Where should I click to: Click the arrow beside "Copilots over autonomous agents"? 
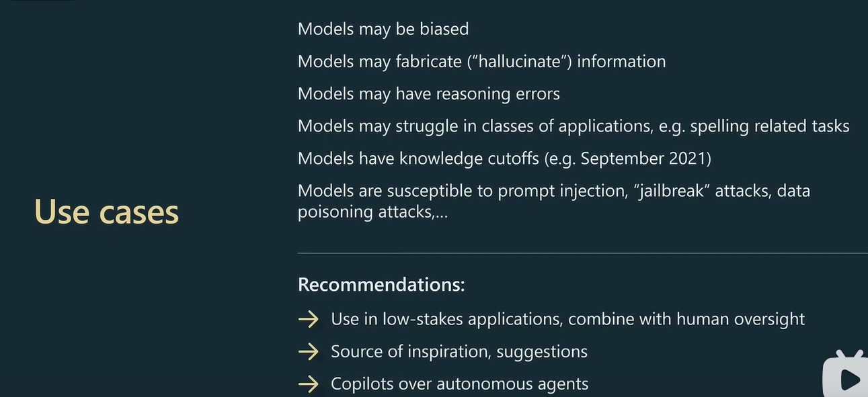[x=308, y=384]
